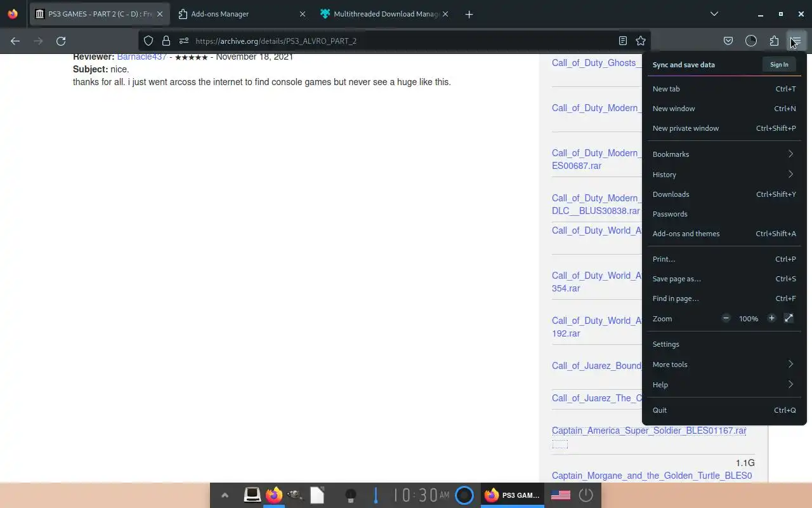Launch GIMP from the taskbar
The height and width of the screenshot is (508, 812).
[x=295, y=495]
